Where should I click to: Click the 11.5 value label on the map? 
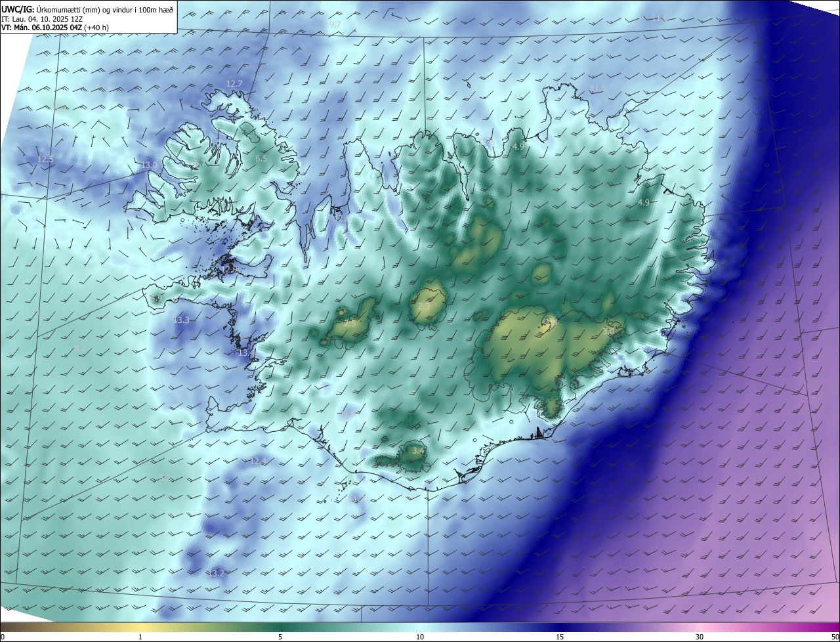pos(598,89)
